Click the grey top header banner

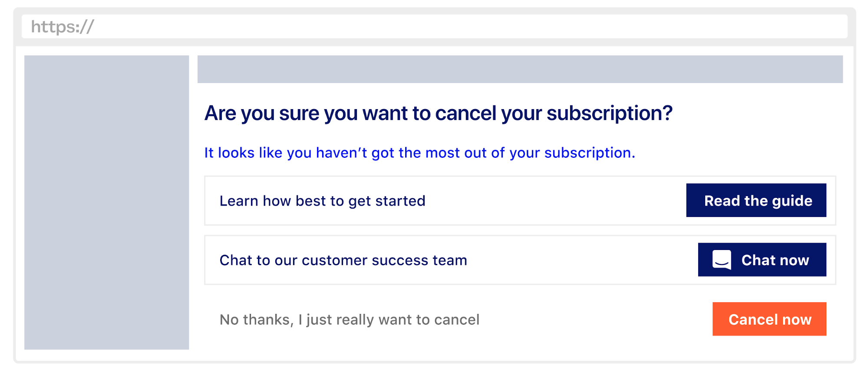tap(520, 69)
